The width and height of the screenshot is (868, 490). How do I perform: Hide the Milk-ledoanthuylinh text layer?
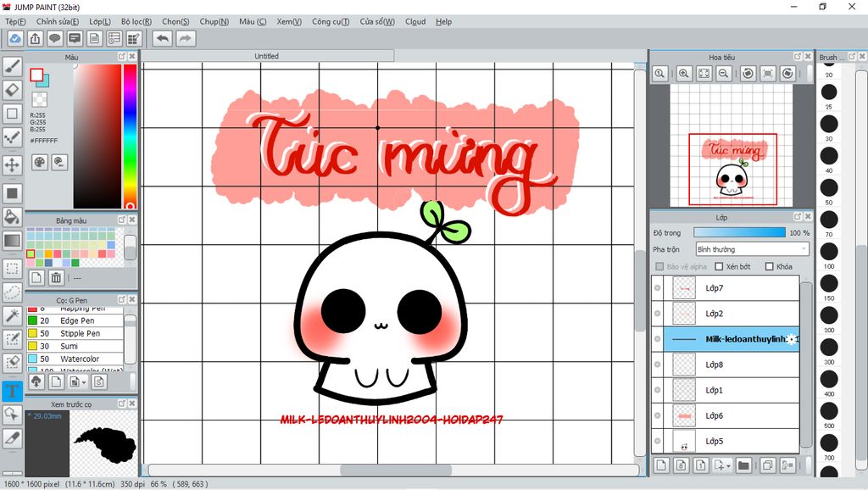point(658,339)
